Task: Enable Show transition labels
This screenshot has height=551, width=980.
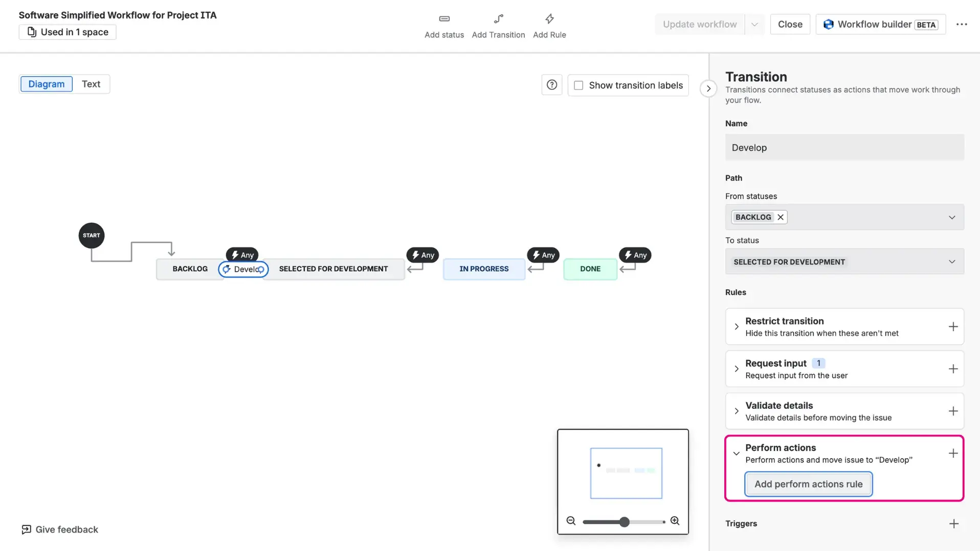Action: click(578, 85)
